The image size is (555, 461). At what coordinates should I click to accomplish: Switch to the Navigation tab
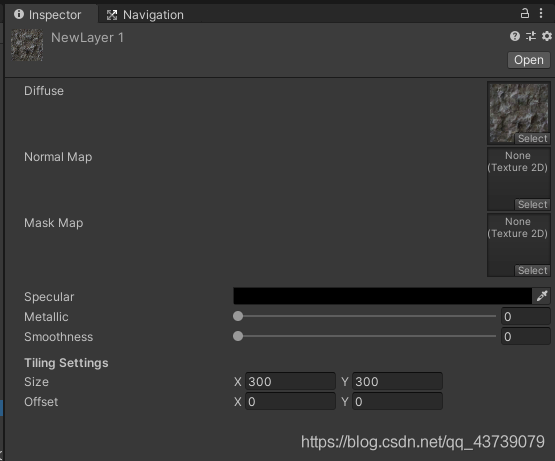tap(145, 15)
